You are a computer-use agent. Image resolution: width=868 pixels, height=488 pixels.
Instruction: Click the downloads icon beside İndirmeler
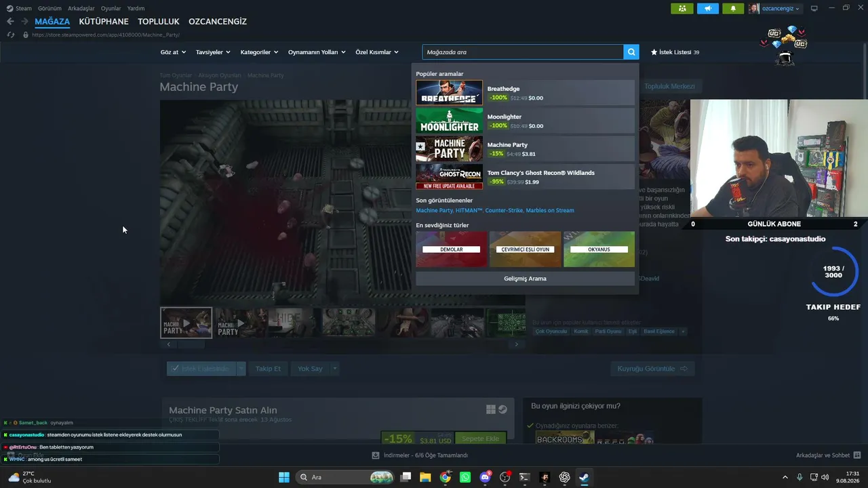tap(376, 455)
